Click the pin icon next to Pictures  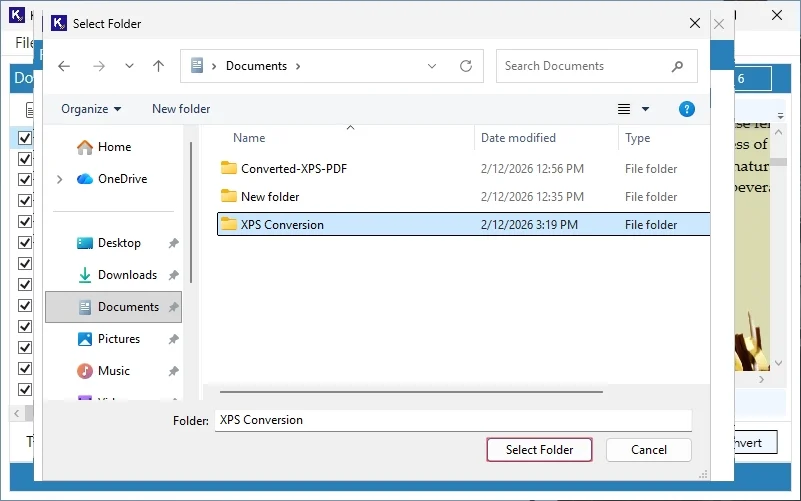[x=174, y=339]
